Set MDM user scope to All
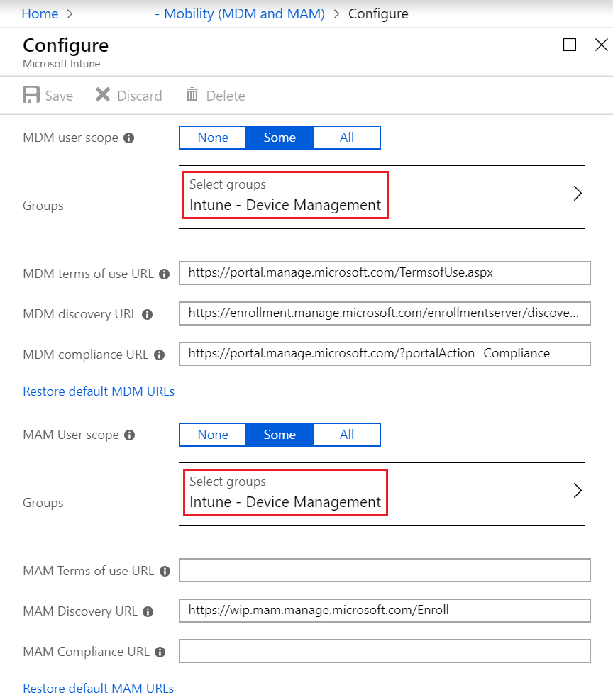 click(x=347, y=138)
